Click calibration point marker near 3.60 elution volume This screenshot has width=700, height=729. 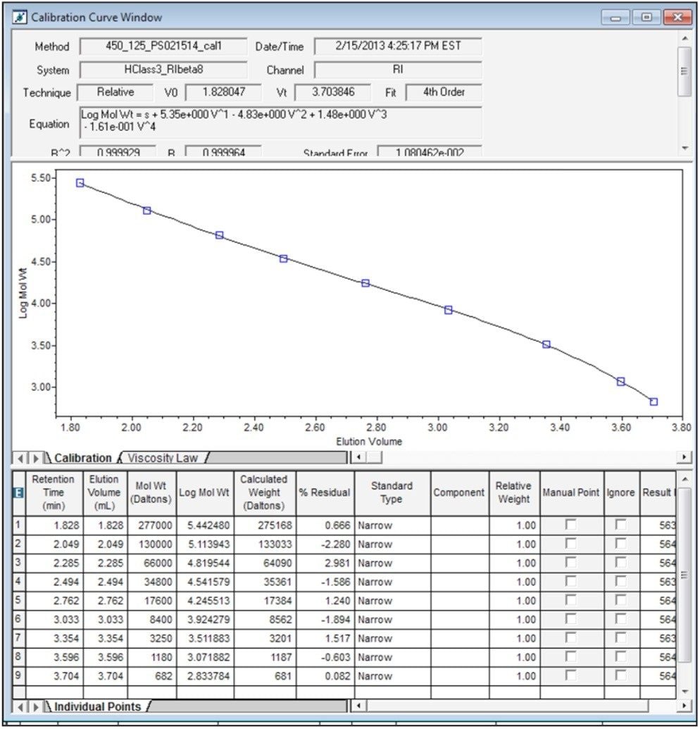tap(620, 382)
